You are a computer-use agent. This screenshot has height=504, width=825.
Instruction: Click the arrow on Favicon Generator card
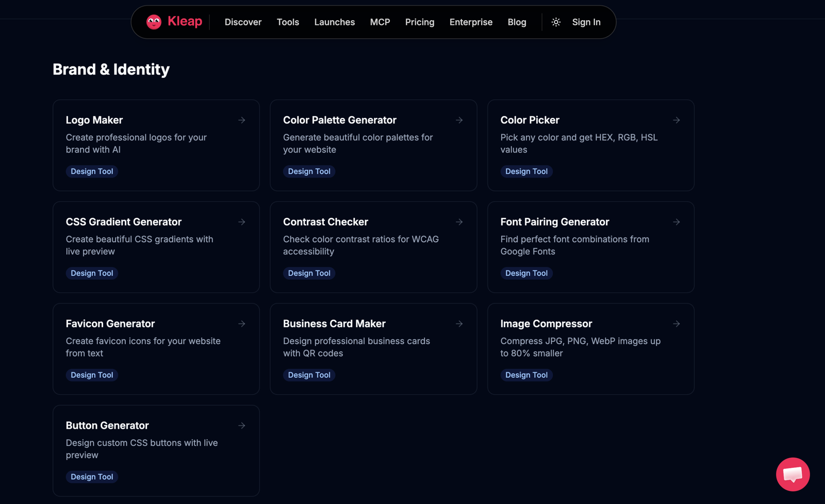click(242, 324)
